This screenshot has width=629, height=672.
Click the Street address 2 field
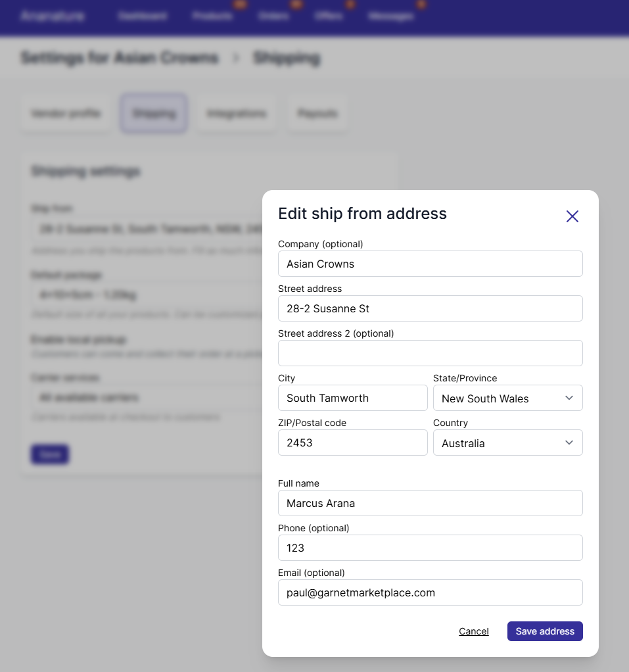(430, 353)
